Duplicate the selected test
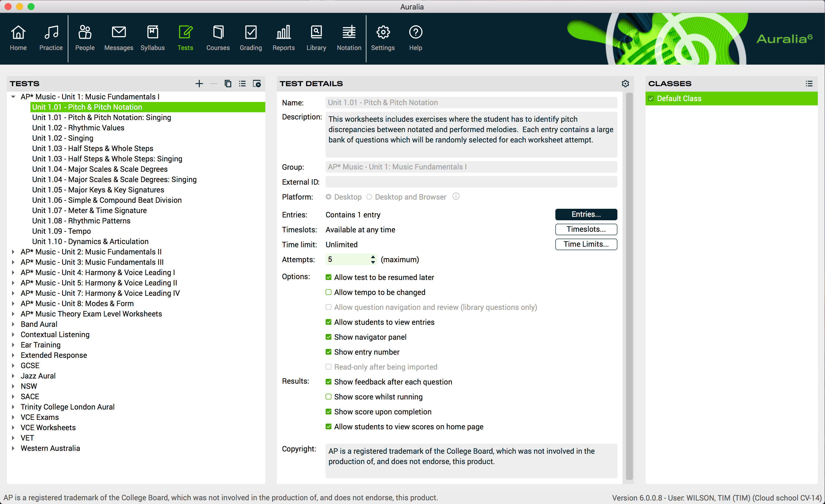The height and width of the screenshot is (504, 825). coord(228,83)
